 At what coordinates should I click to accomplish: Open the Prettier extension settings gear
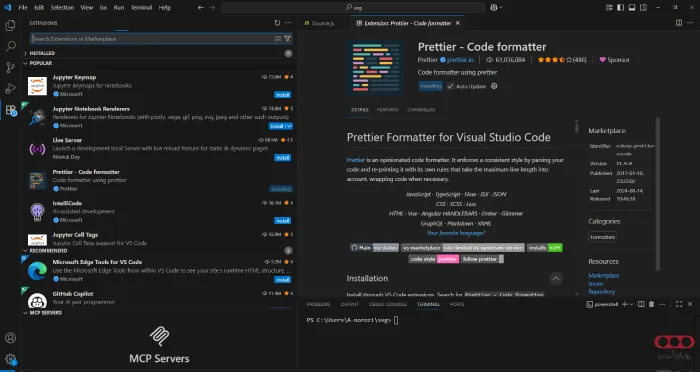494,86
